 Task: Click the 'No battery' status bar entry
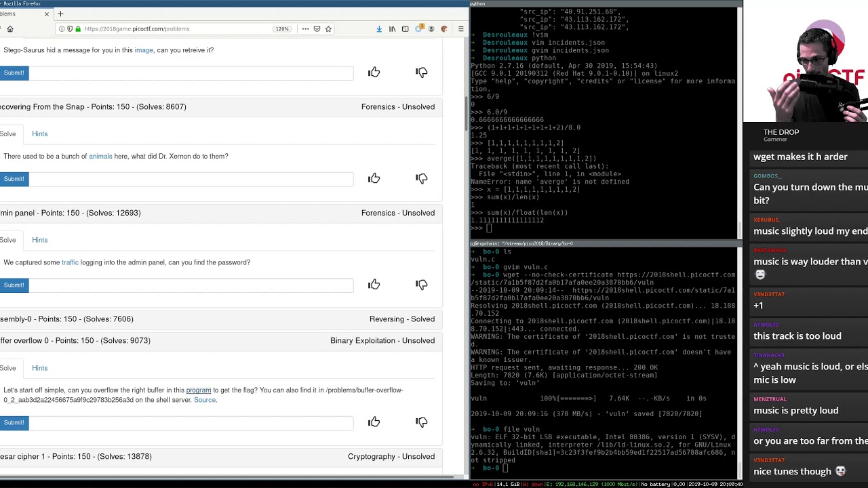656,484
